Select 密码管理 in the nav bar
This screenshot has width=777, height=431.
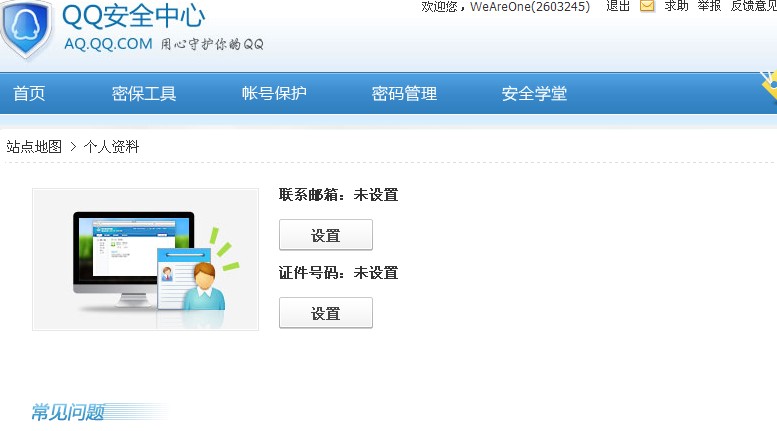tap(404, 93)
